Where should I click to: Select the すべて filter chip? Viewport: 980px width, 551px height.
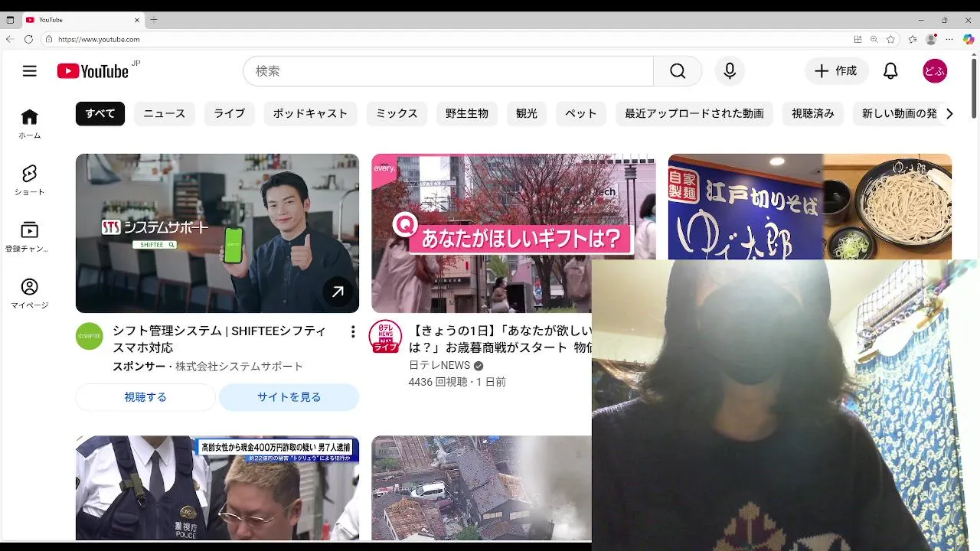100,113
